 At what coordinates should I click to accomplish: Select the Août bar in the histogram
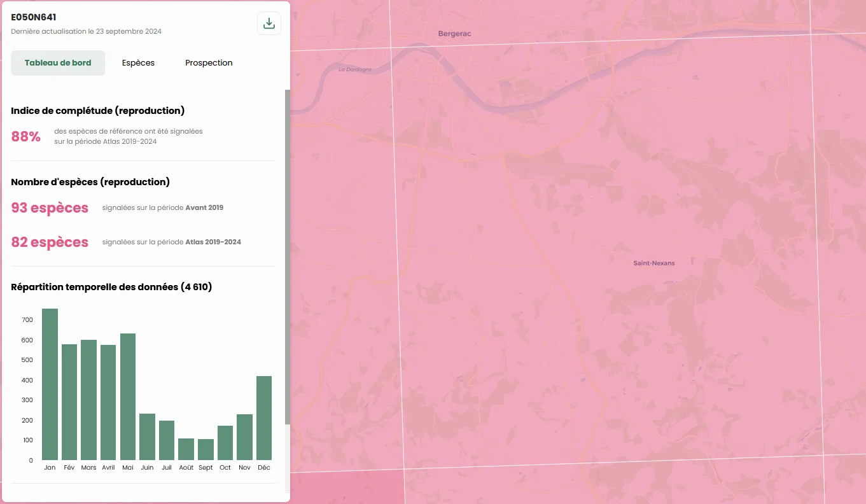[x=186, y=449]
